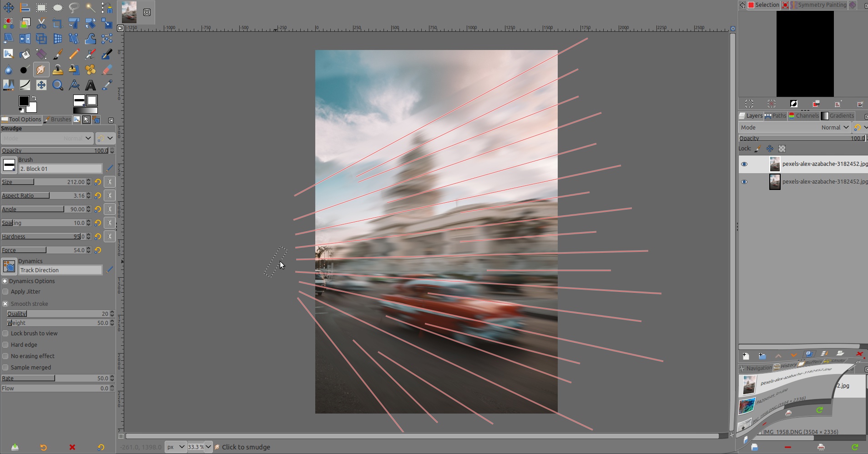The width and height of the screenshot is (868, 454).
Task: Switch to the Paths tab
Action: click(776, 116)
